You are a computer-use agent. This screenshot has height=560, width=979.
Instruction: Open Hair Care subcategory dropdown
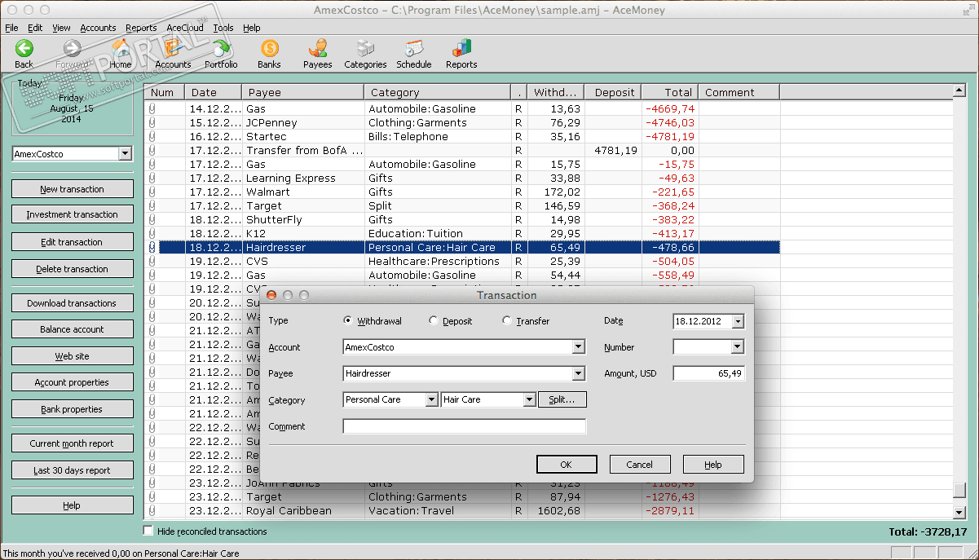529,399
